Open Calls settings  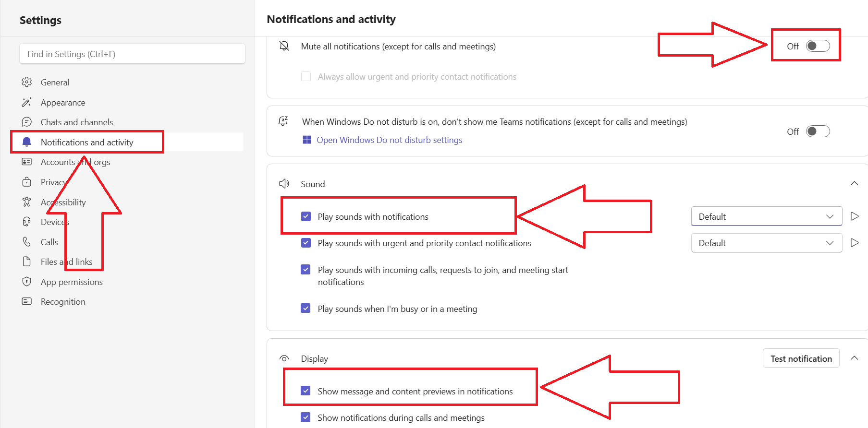49,242
